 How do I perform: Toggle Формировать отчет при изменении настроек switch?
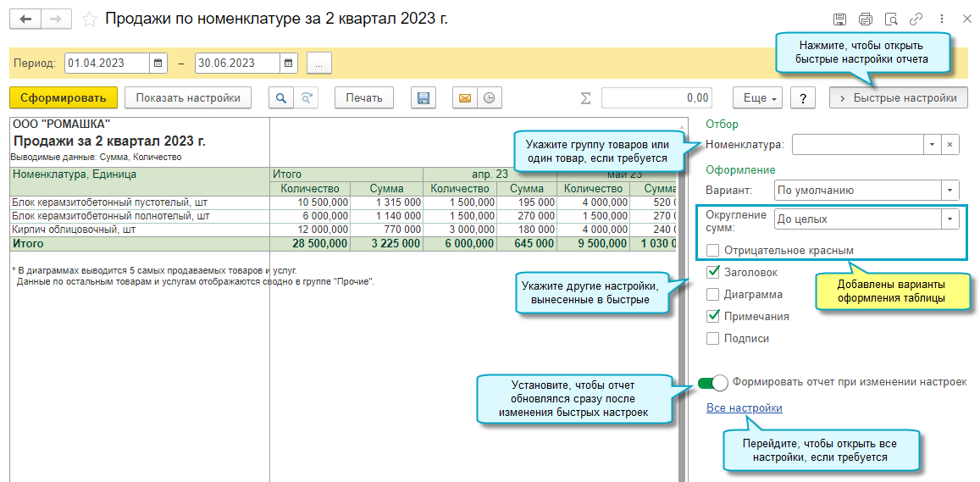713,383
